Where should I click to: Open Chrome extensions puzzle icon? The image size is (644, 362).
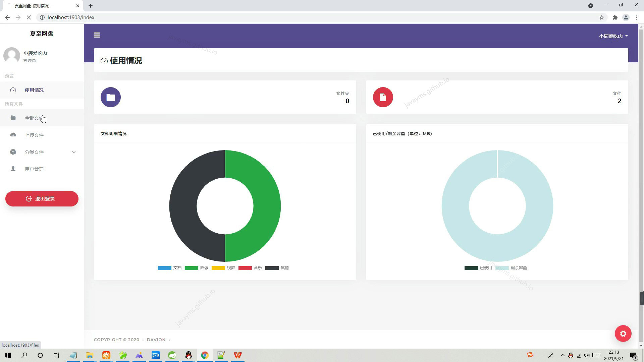[x=615, y=17]
